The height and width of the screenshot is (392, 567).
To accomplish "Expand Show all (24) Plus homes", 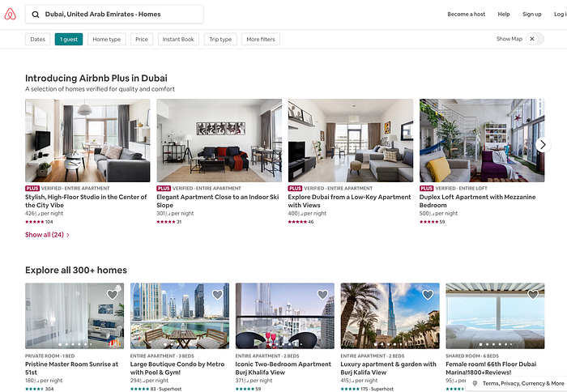I will pos(47,235).
